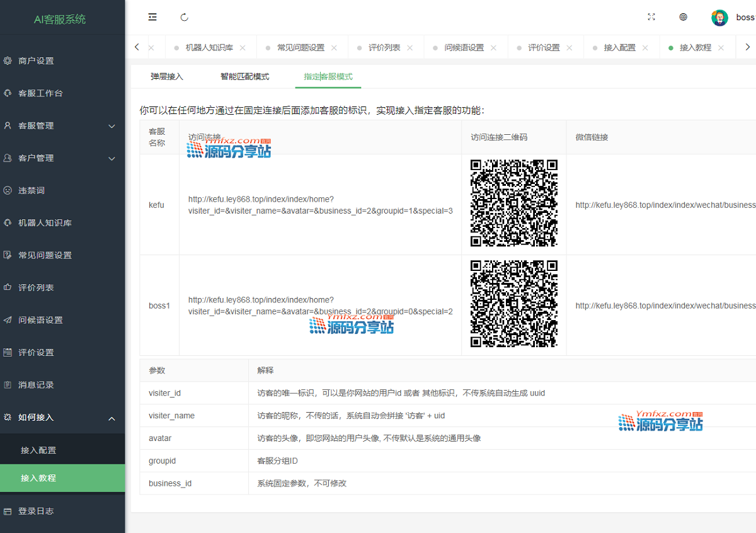Collapse the 如何接入 sidebar menu
The width and height of the screenshot is (756, 533).
[62, 418]
